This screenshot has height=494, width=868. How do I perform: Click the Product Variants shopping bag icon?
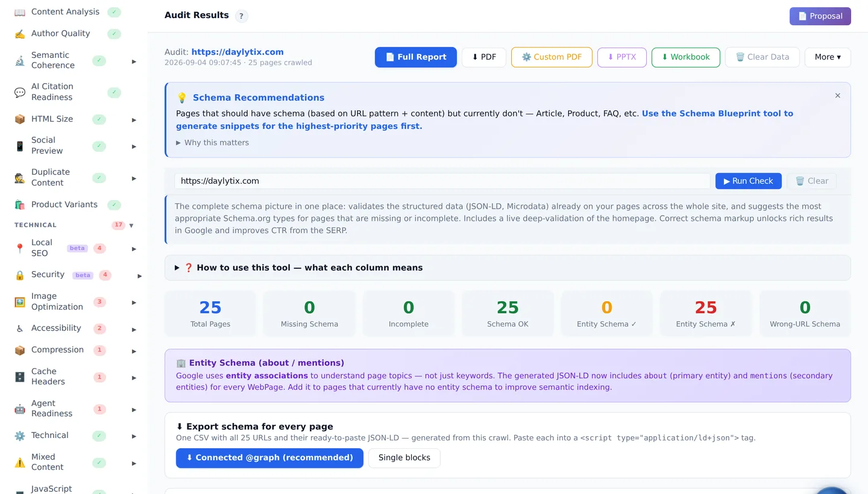coord(20,205)
